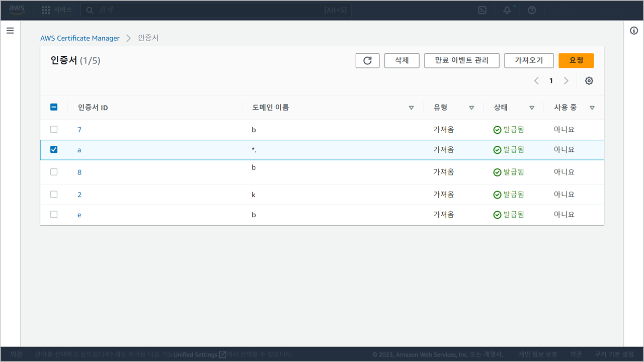
Task: Open certificate ID e link
Action: pyautogui.click(x=79, y=215)
